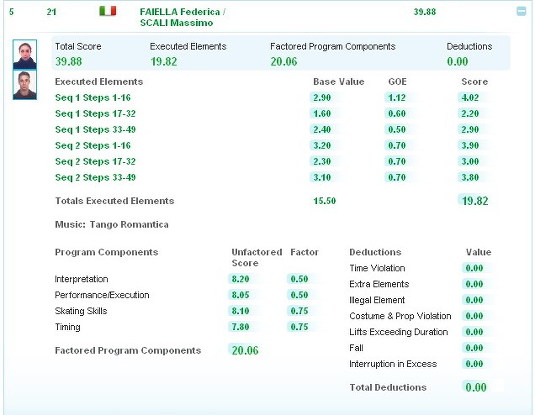
Task: Click the 19.82 total executed elements score
Action: (475, 201)
